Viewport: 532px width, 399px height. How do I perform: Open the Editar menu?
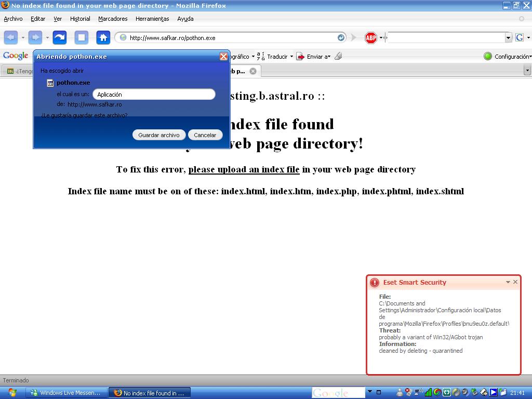(x=38, y=19)
